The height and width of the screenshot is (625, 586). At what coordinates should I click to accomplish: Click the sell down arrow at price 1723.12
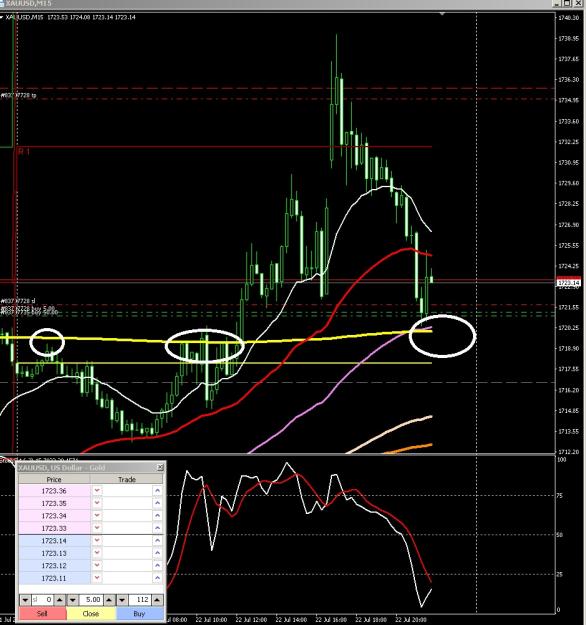97,566
